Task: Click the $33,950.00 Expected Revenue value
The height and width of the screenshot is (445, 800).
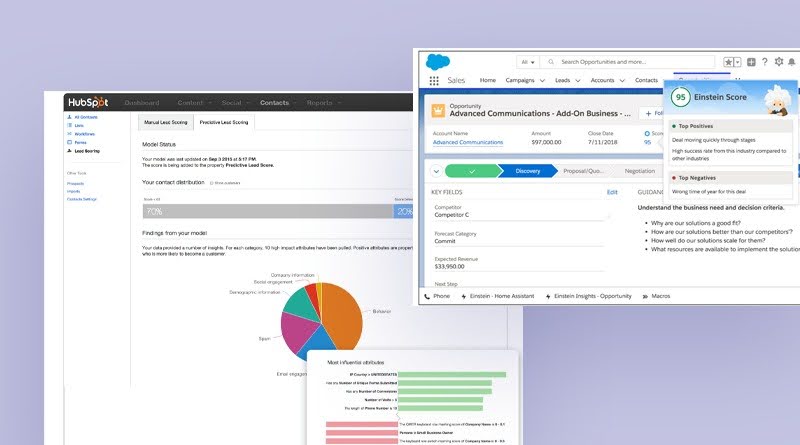Action: coord(449,266)
